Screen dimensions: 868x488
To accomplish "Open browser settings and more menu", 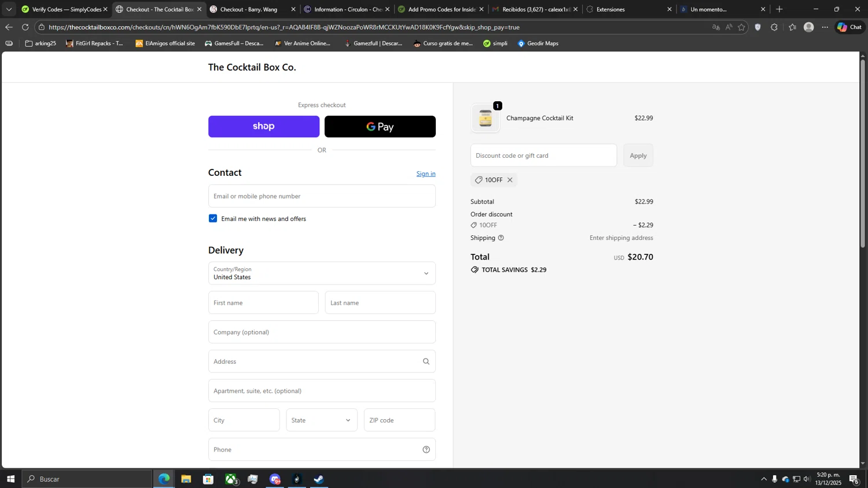I will coord(825,27).
